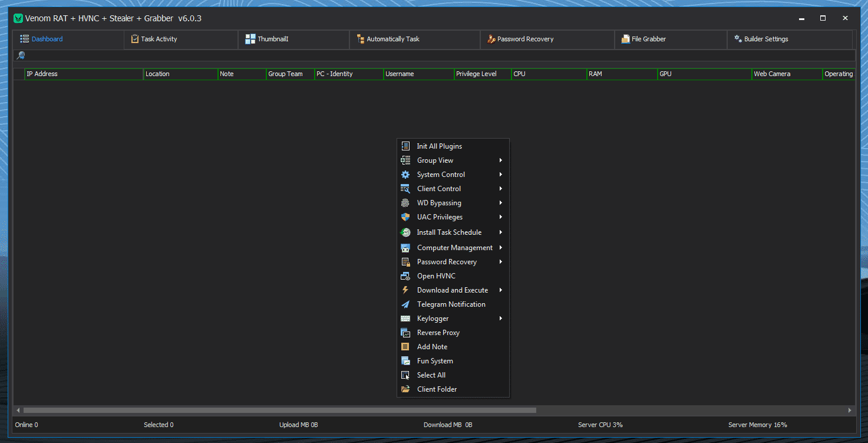Click the "Online 0" status text
This screenshot has width=868, height=443.
(27, 425)
